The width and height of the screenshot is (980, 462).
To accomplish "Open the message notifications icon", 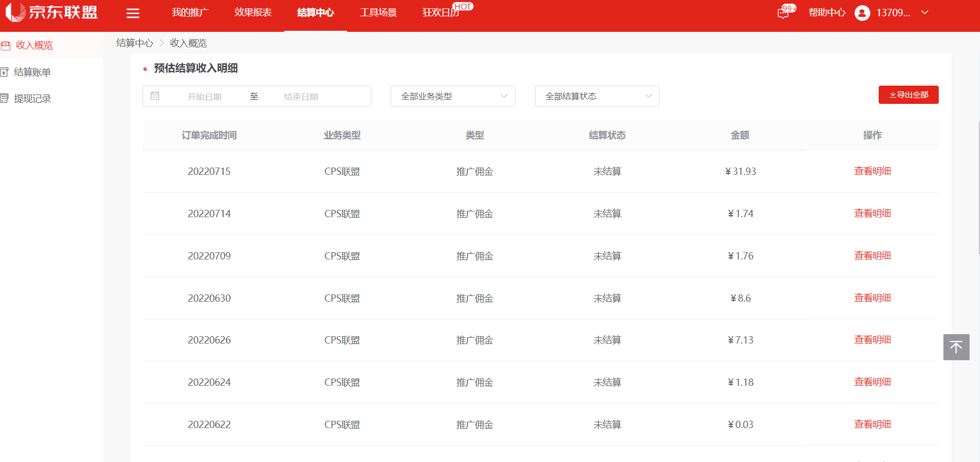I will pyautogui.click(x=783, y=13).
